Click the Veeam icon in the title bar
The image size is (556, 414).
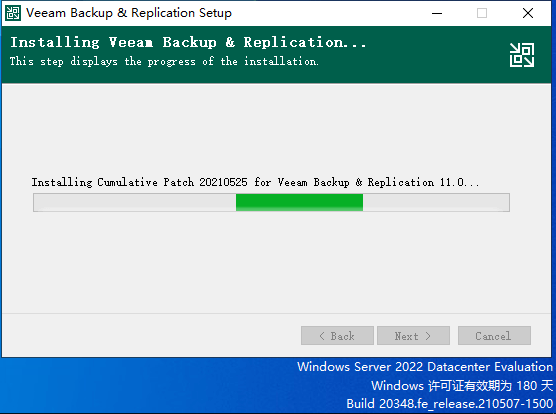[13, 13]
